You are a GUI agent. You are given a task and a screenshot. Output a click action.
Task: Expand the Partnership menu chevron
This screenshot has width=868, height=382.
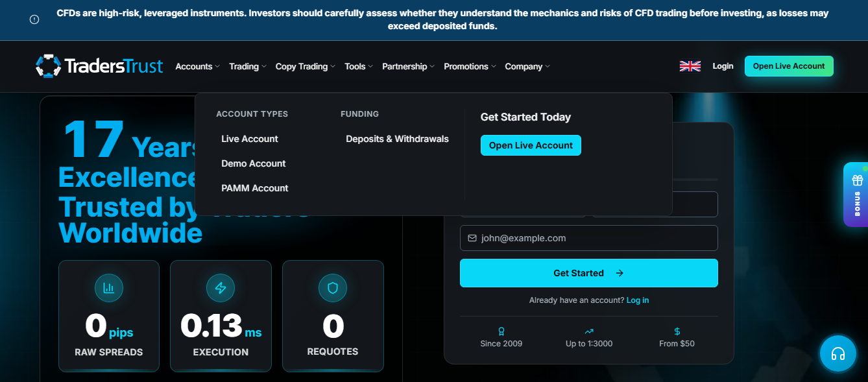[432, 67]
